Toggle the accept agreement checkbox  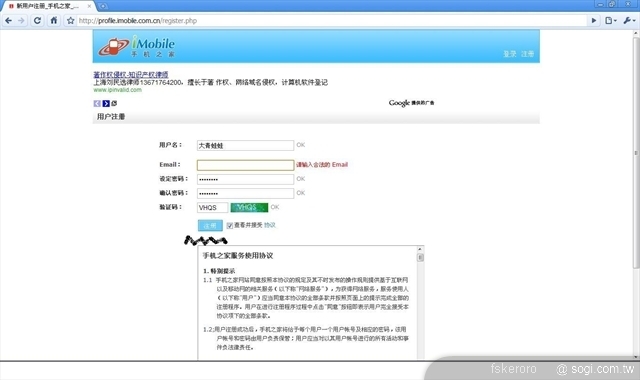[230, 225]
